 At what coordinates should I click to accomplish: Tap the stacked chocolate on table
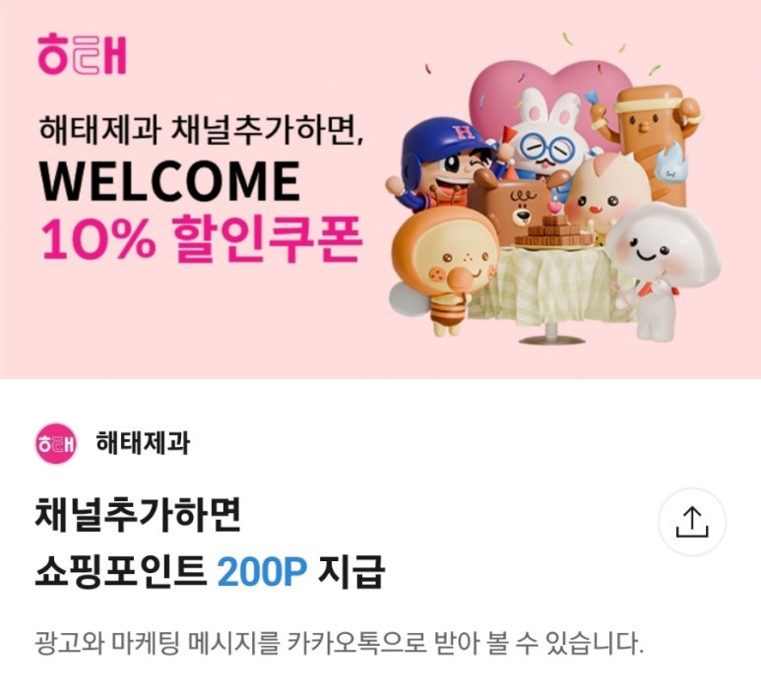[554, 232]
